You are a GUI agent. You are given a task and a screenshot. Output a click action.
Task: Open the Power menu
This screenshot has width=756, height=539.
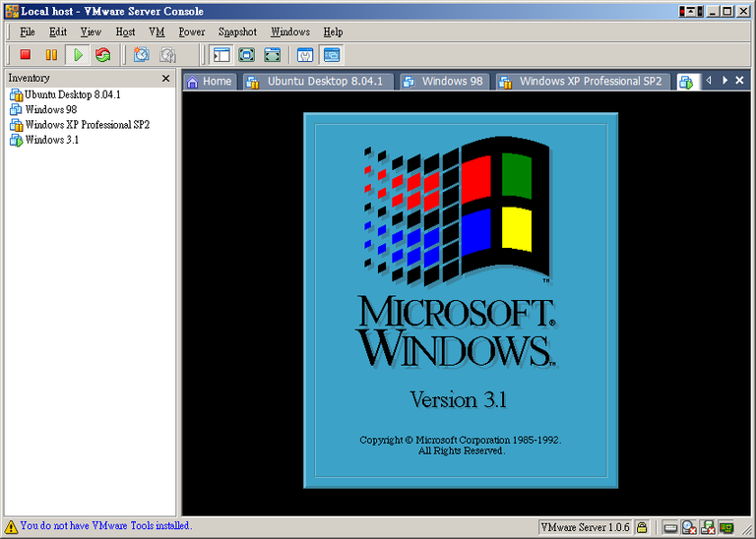point(192,31)
